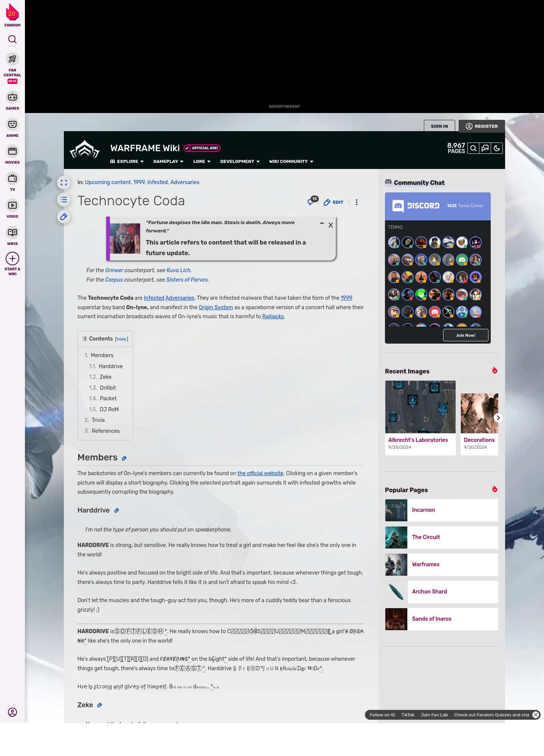The width and height of the screenshot is (544, 756).
Task: Open the Adversaries category link
Action: pyautogui.click(x=185, y=182)
